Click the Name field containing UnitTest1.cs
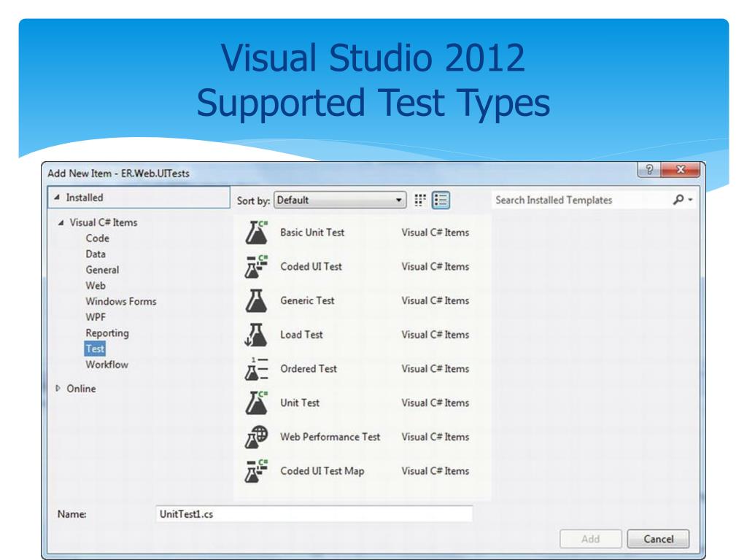Image resolution: width=747 pixels, height=560 pixels. 314,514
